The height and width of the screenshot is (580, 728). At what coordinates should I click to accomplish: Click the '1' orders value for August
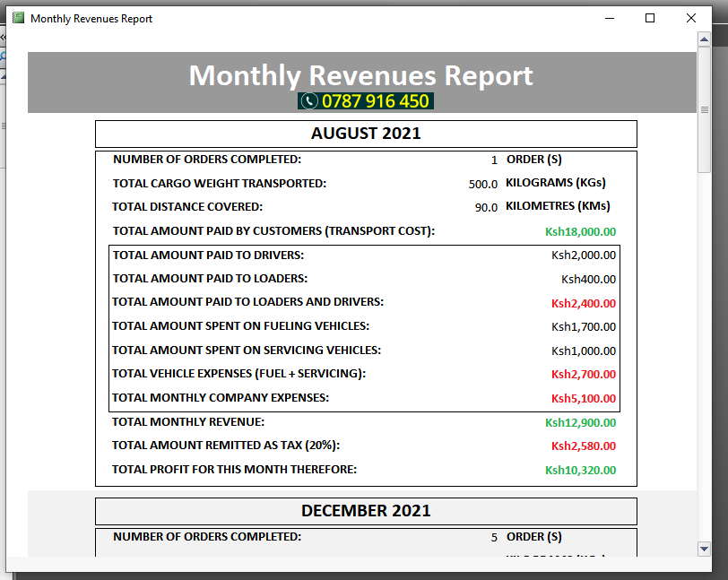tap(494, 160)
